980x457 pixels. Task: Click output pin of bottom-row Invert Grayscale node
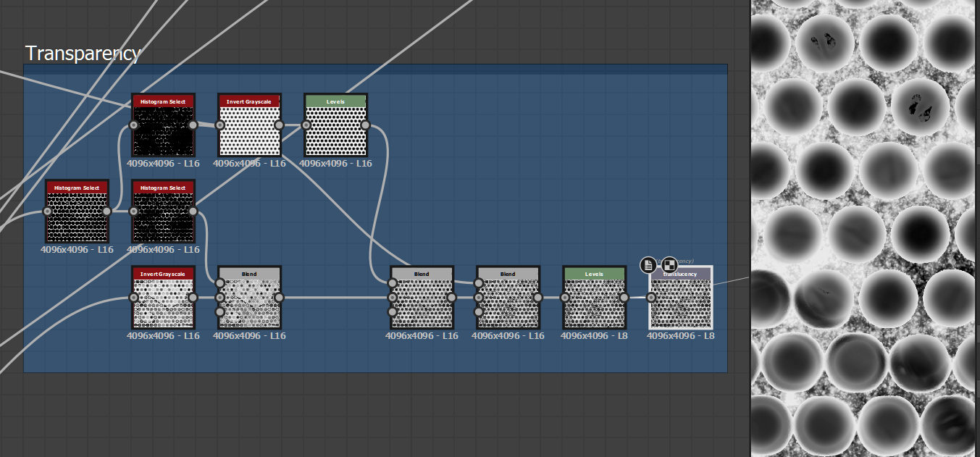point(193,298)
